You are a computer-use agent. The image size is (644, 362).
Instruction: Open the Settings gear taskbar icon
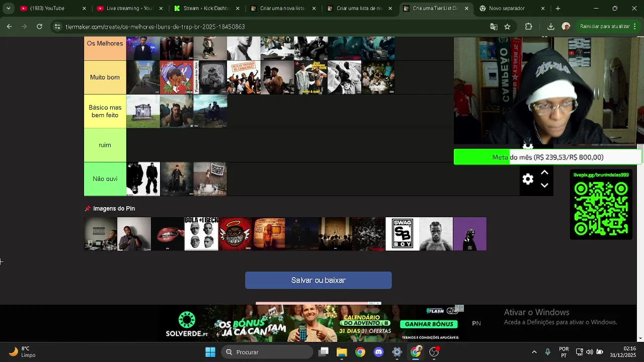(x=397, y=352)
